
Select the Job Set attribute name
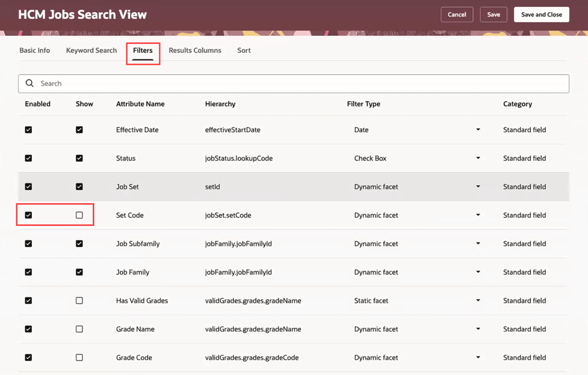[128, 187]
